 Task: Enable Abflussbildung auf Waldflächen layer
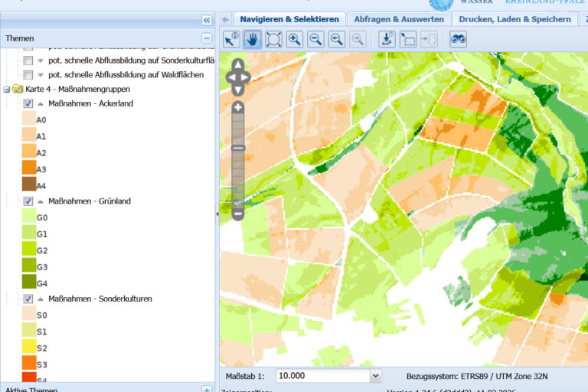coord(28,75)
